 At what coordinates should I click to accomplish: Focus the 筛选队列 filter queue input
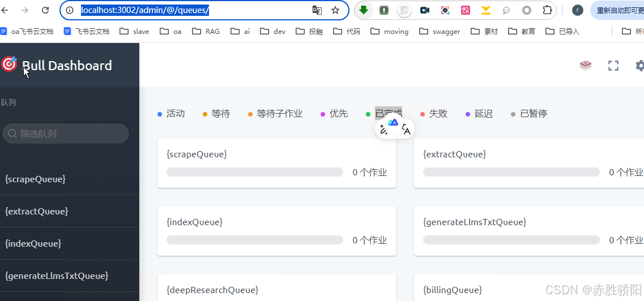pyautogui.click(x=66, y=134)
